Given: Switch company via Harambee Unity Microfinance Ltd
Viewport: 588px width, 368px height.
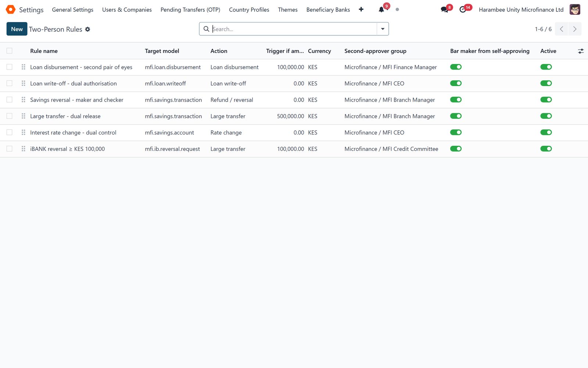Looking at the screenshot, I should tap(521, 10).
